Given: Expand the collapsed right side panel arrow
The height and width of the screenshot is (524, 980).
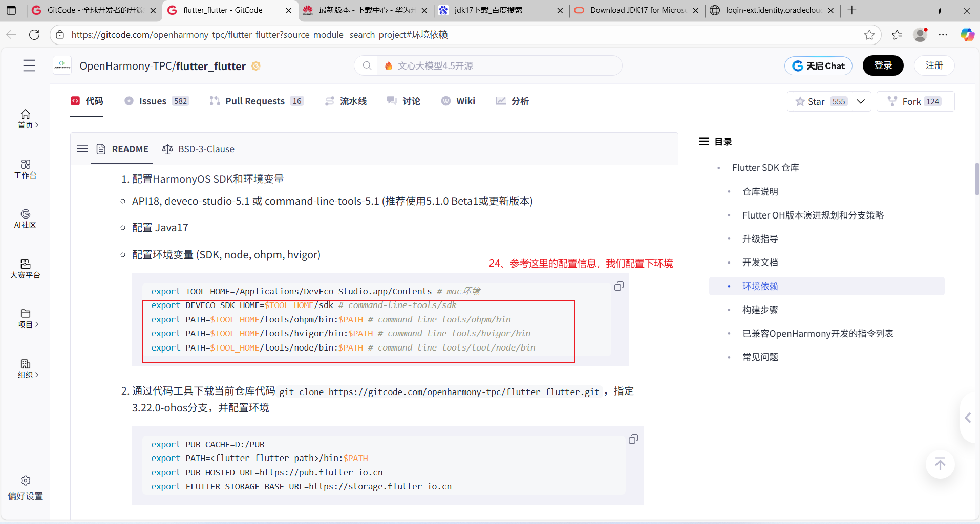Looking at the screenshot, I should pos(968,418).
